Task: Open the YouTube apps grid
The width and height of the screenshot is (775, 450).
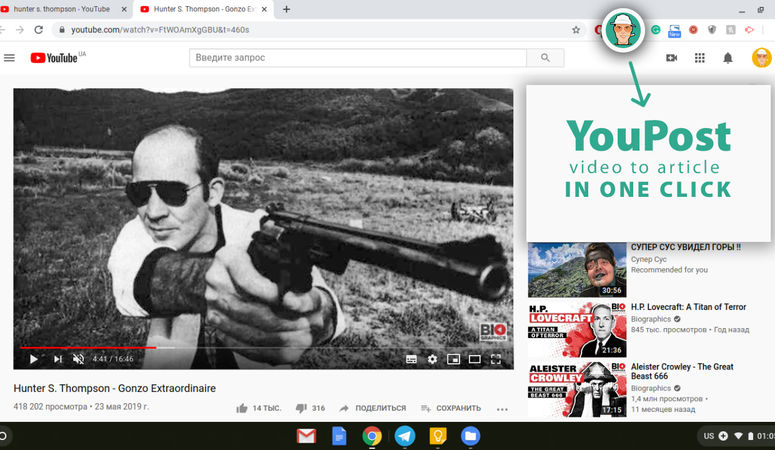Action: 699,58
